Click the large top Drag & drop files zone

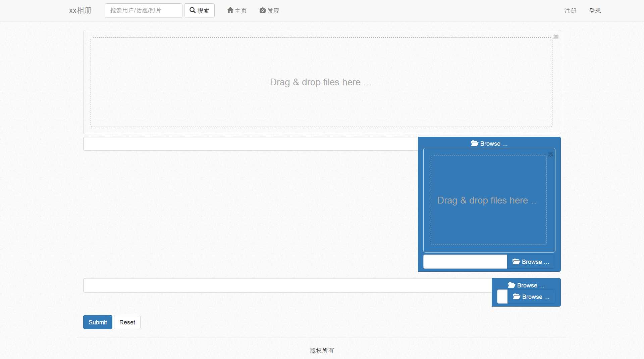pos(321,82)
